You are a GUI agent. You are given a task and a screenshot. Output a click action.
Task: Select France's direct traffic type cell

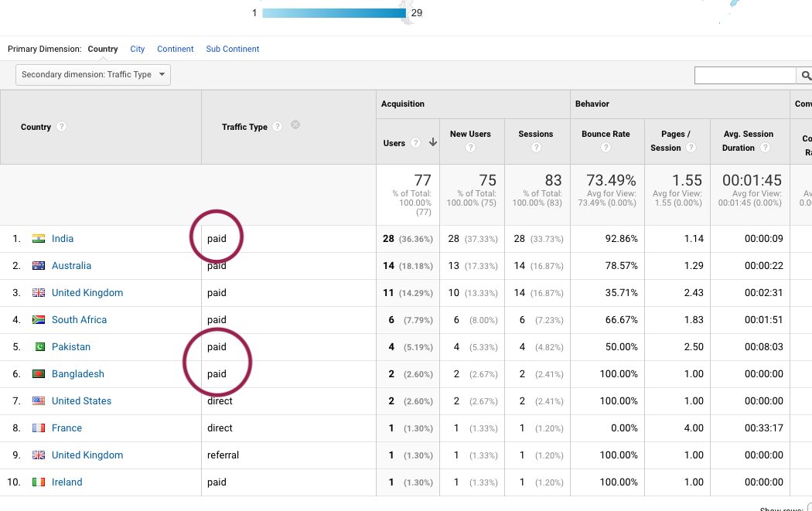[220, 428]
